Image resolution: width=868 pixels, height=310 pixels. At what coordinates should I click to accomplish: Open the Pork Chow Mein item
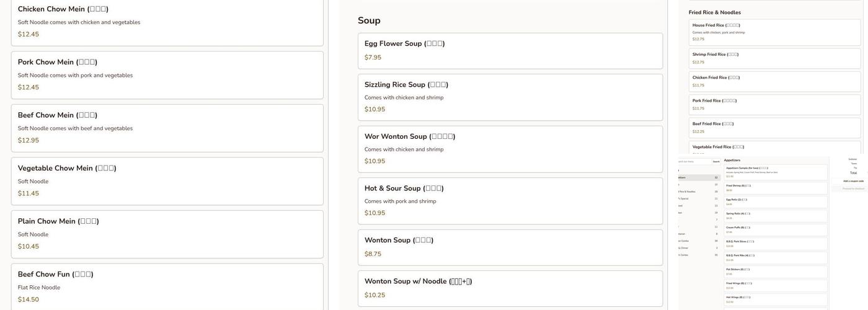coord(167,74)
